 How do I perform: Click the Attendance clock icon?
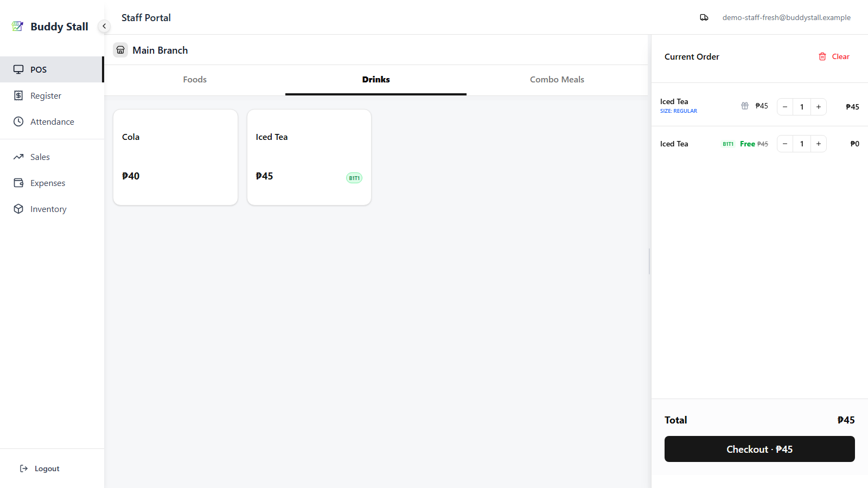(x=18, y=121)
